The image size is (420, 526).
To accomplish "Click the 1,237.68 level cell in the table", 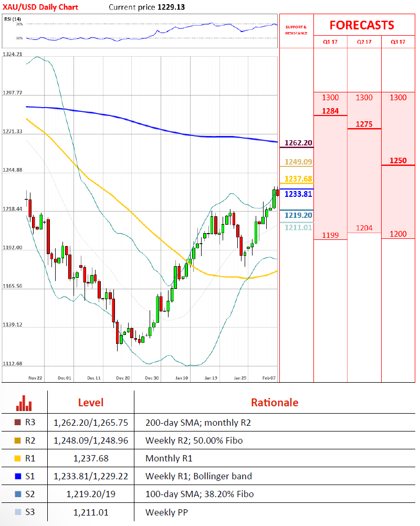I will coord(91,459).
